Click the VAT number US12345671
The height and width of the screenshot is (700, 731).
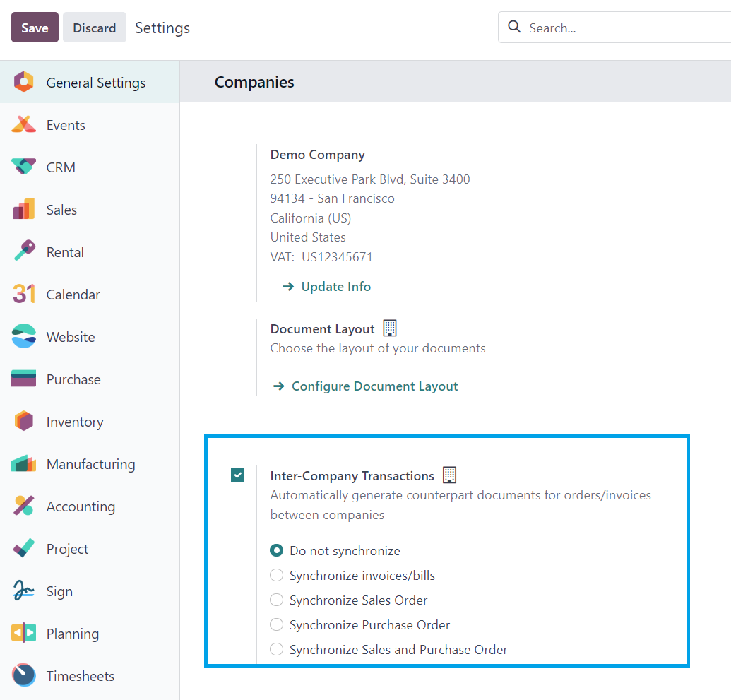(x=337, y=257)
